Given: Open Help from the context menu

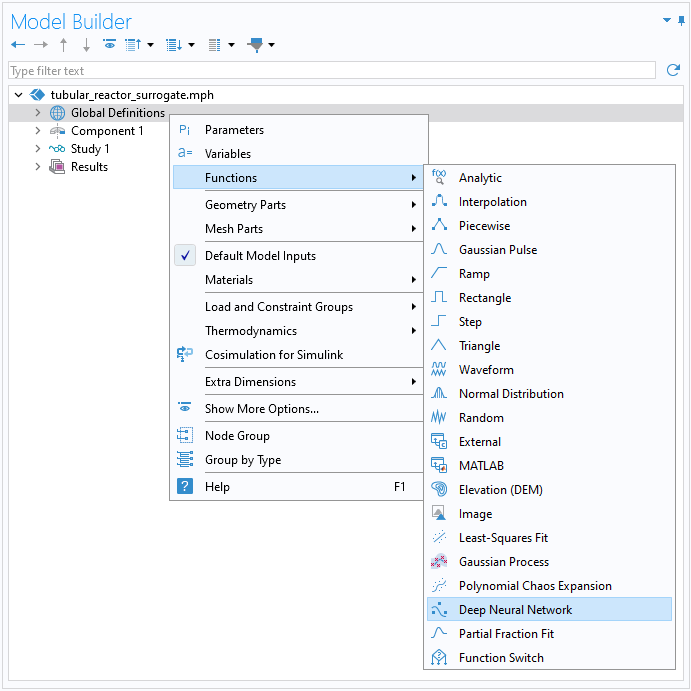Looking at the screenshot, I should [298, 487].
